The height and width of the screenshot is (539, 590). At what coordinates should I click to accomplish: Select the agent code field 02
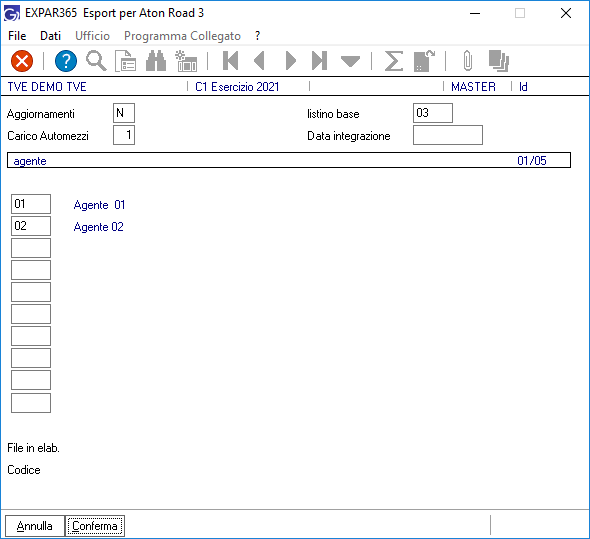tap(31, 226)
